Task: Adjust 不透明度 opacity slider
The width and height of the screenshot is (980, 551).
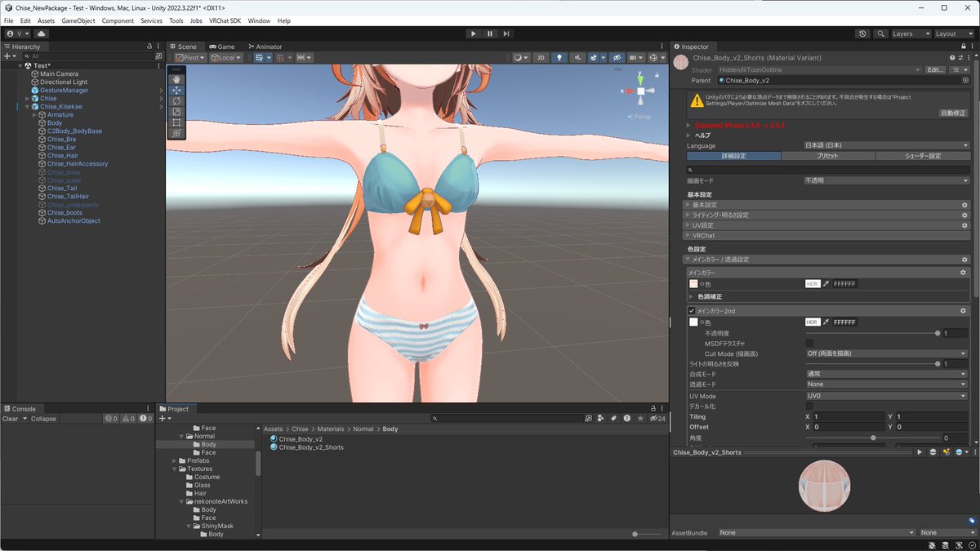Action: click(x=872, y=333)
